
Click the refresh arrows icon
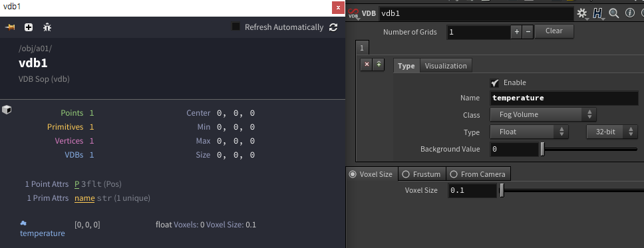point(333,27)
